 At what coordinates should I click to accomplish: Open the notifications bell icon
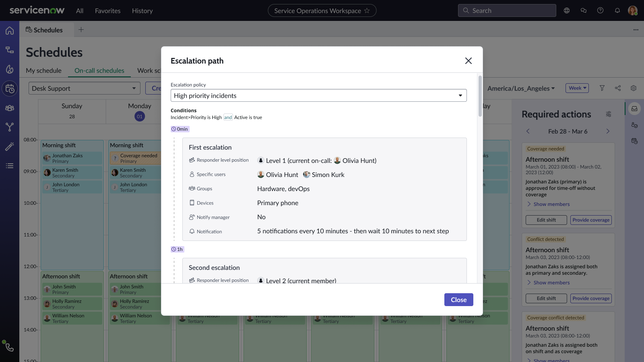coord(617,10)
